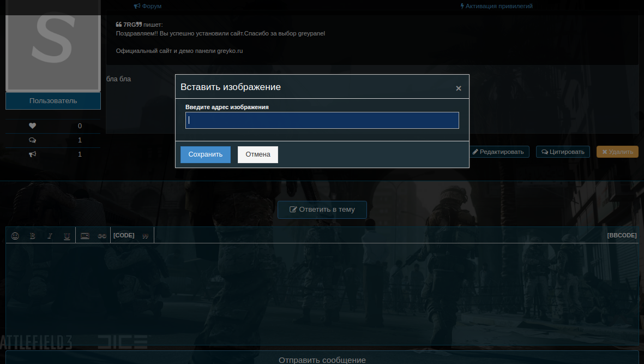This screenshot has width=644, height=364.
Task: Toggle italic formatting in editor
Action: pos(50,236)
